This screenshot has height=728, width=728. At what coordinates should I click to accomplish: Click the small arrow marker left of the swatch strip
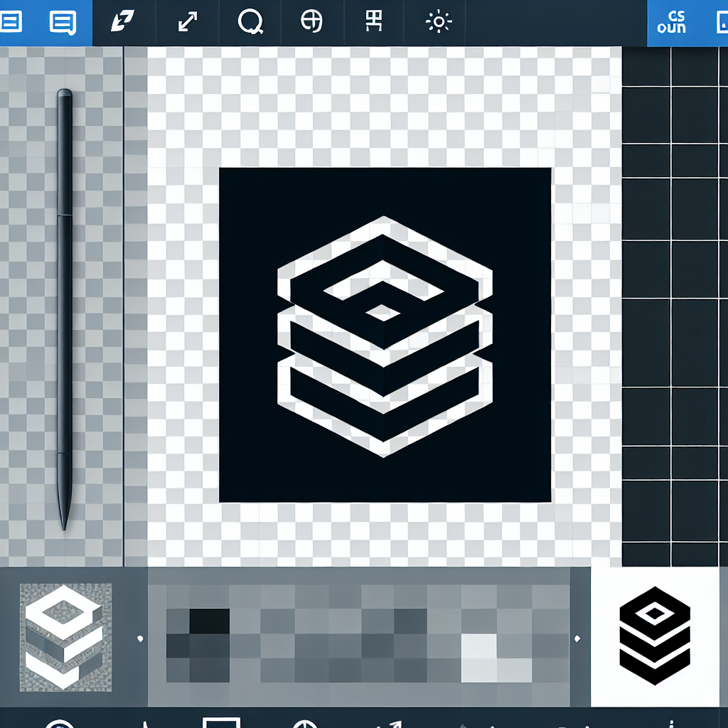coord(140,639)
